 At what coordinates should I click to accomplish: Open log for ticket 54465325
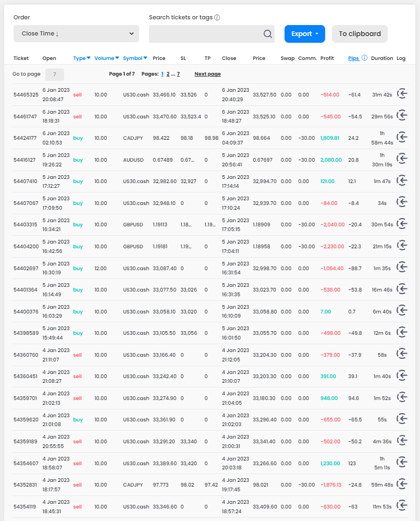(402, 94)
